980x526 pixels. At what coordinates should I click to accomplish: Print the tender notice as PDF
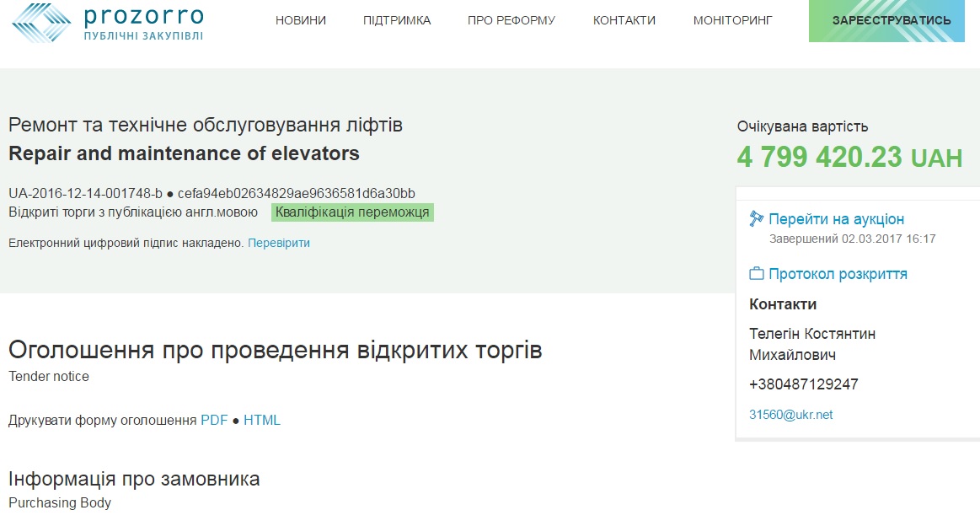[214, 420]
